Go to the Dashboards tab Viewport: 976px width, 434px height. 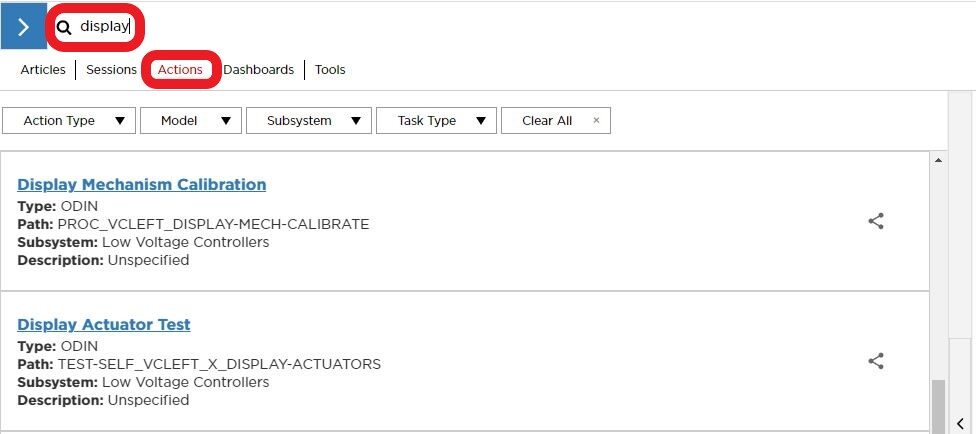tap(258, 69)
